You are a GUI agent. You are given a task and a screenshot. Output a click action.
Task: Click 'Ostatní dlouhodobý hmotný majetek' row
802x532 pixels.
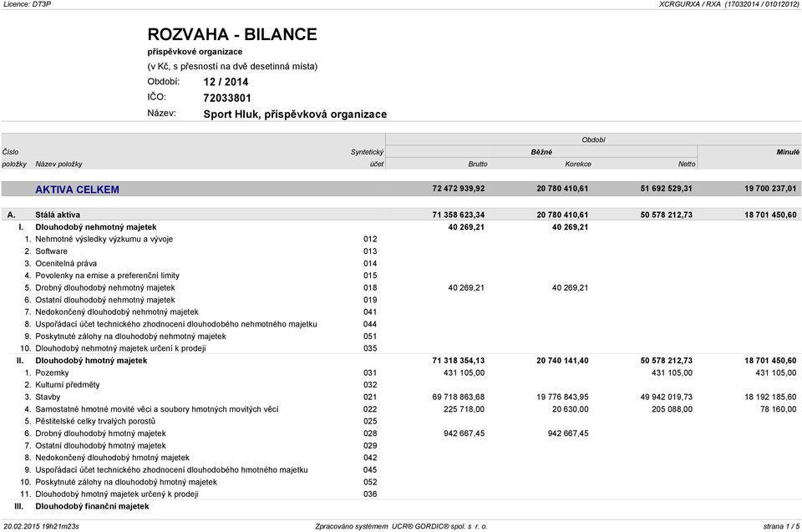100,445
